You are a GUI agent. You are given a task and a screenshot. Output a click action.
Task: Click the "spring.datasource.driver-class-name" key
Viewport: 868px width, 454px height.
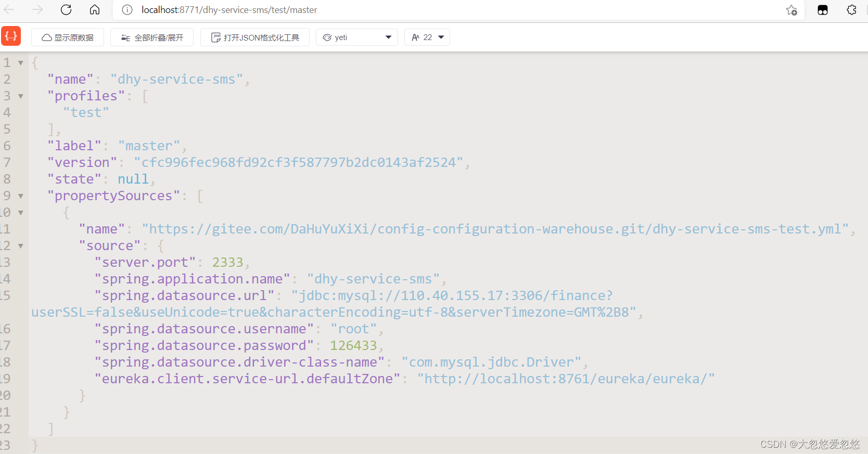click(239, 362)
